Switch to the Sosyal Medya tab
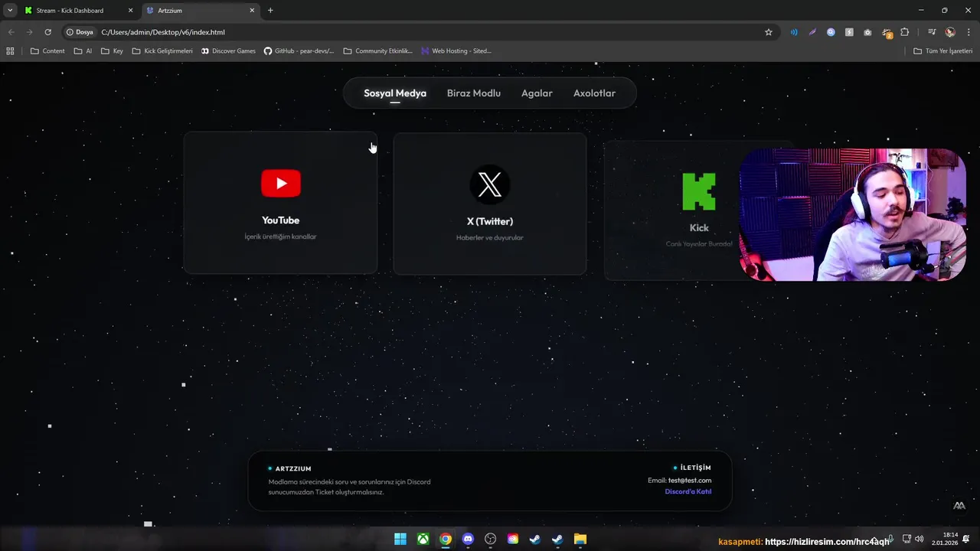 pos(395,93)
